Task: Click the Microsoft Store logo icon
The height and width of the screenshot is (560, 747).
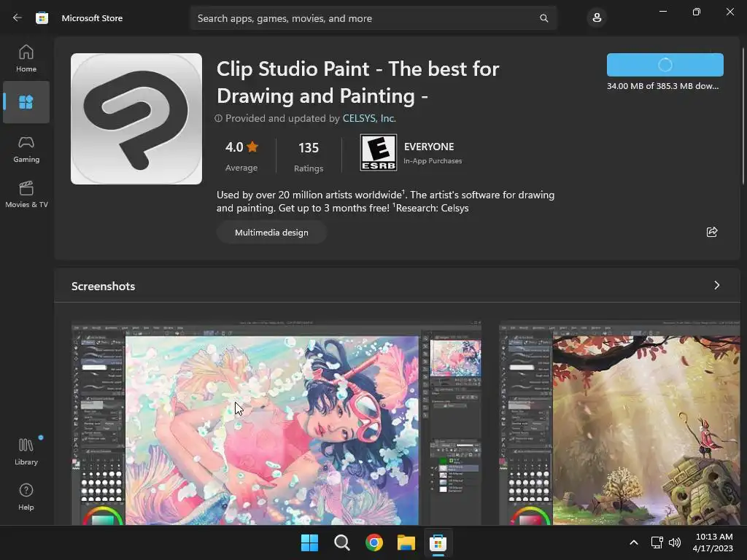Action: coord(42,18)
